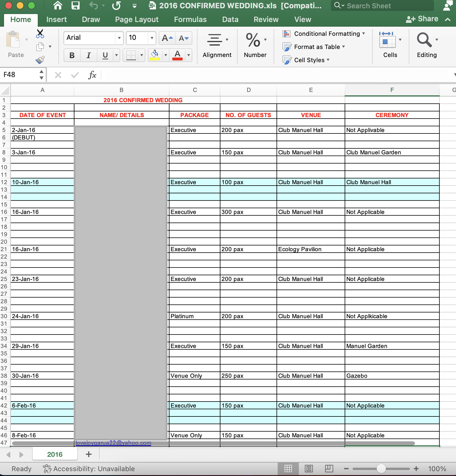Screen dimensions: 456x476
Task: Open fill color dropdown arrow
Action: tap(165, 55)
